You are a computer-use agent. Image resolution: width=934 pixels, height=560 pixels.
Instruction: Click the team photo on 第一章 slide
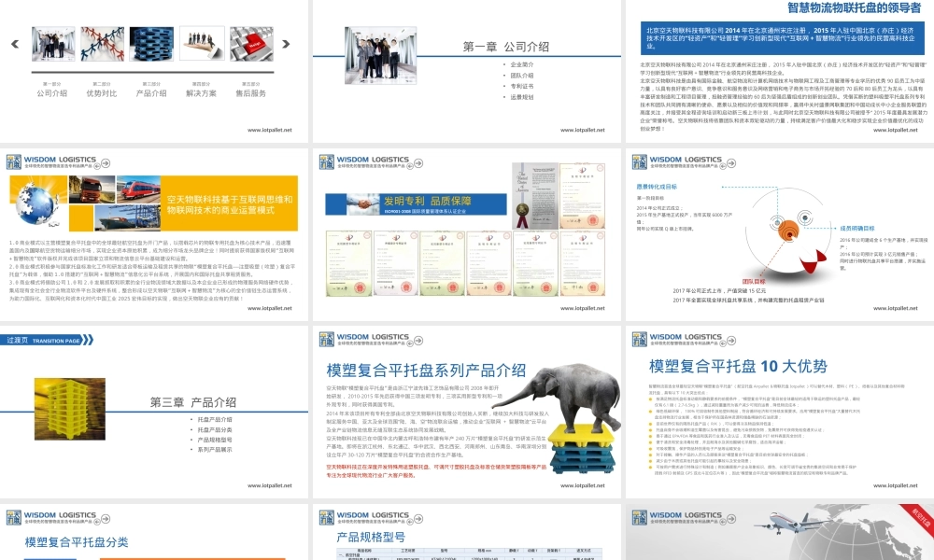(380, 55)
